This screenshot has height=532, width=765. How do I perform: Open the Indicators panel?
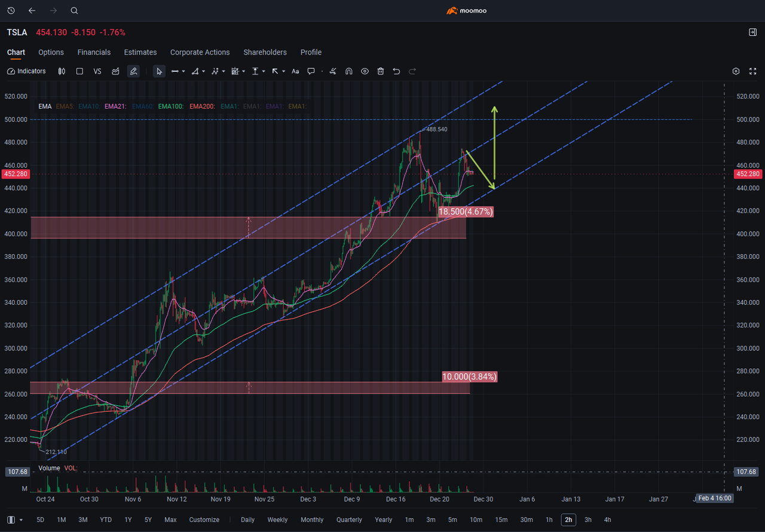click(26, 71)
